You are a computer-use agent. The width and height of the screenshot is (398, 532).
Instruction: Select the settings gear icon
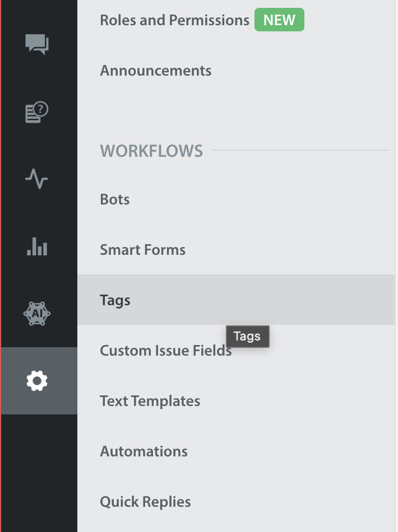(37, 381)
